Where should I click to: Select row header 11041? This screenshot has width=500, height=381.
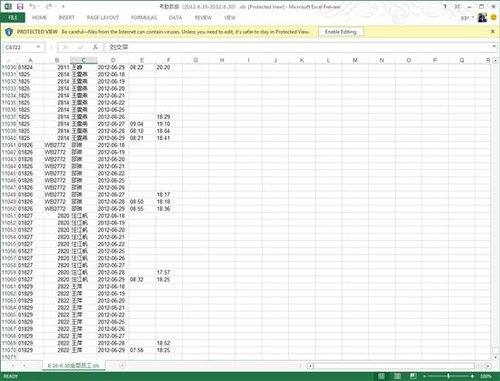point(9,145)
